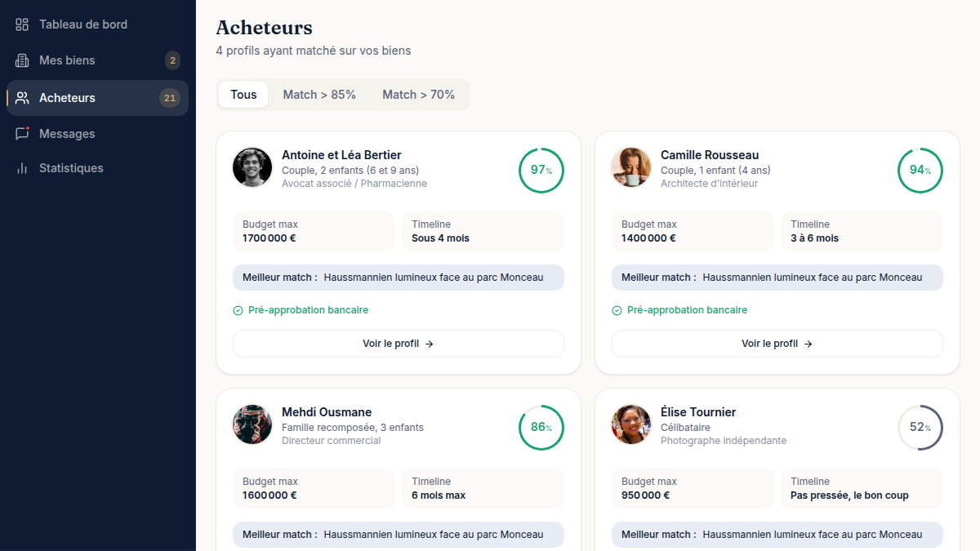Click text Avocat associé / Pharmacienne
Viewport: 980px width, 551px height.
(x=354, y=184)
